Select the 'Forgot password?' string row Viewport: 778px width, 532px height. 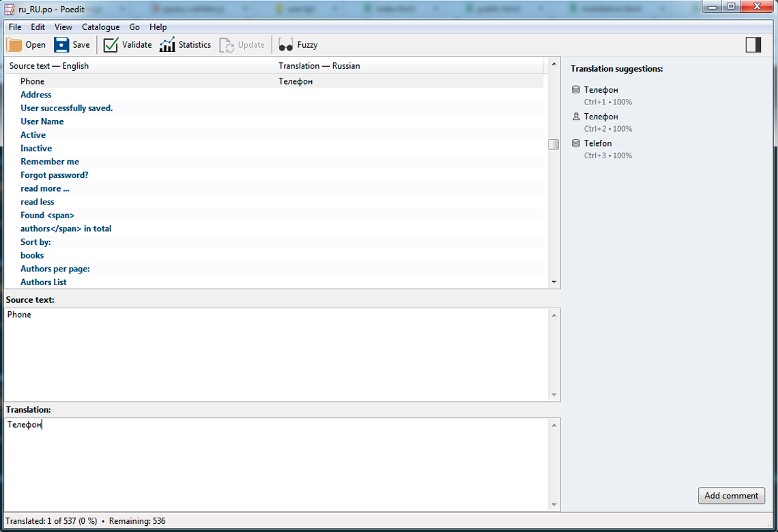pos(55,175)
